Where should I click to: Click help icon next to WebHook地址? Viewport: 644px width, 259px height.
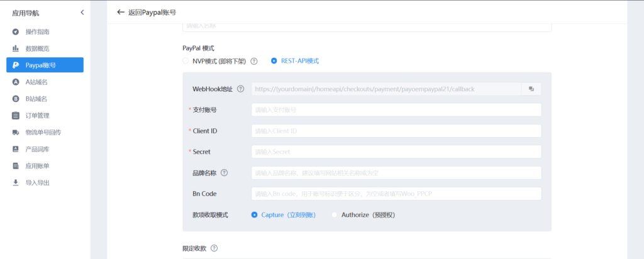coord(240,89)
